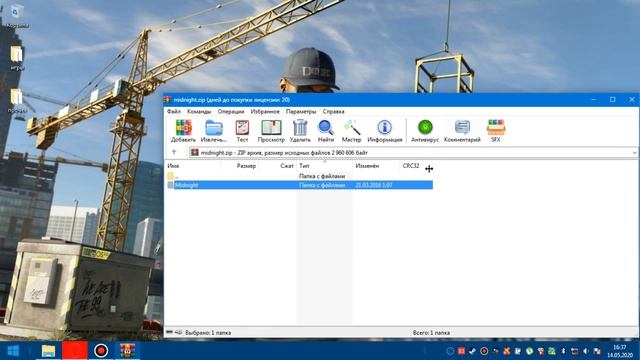This screenshot has height=360, width=640.
Task: Open the Windows Start button
Action: coord(13,351)
